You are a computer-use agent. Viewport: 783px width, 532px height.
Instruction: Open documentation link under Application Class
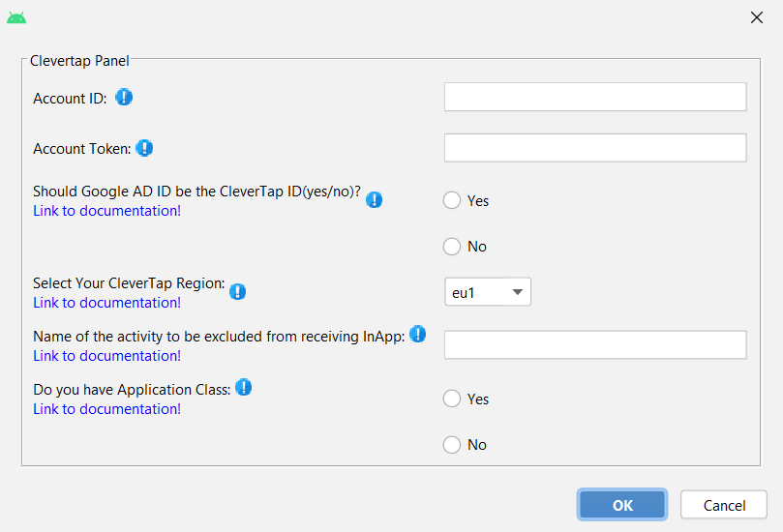click(x=106, y=409)
